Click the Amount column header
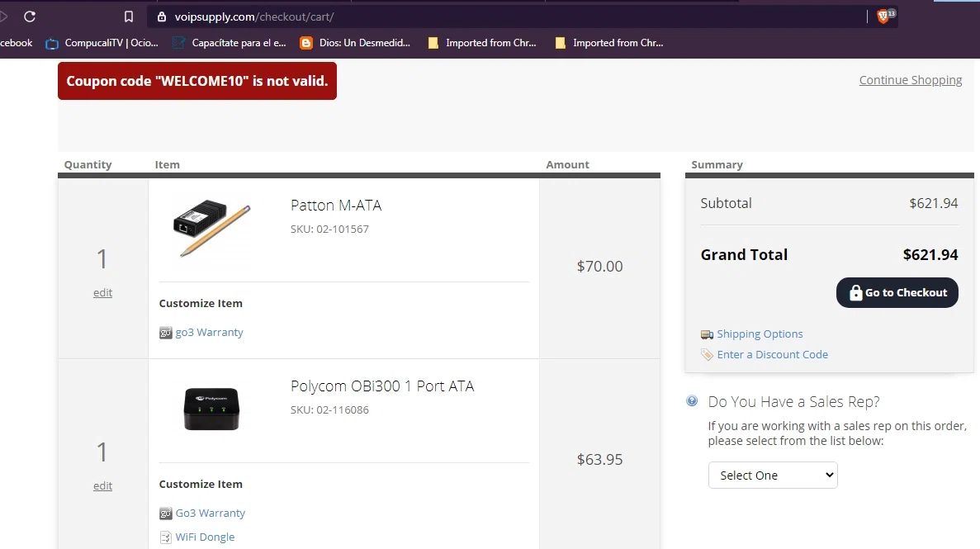980x549 pixels. (x=567, y=164)
